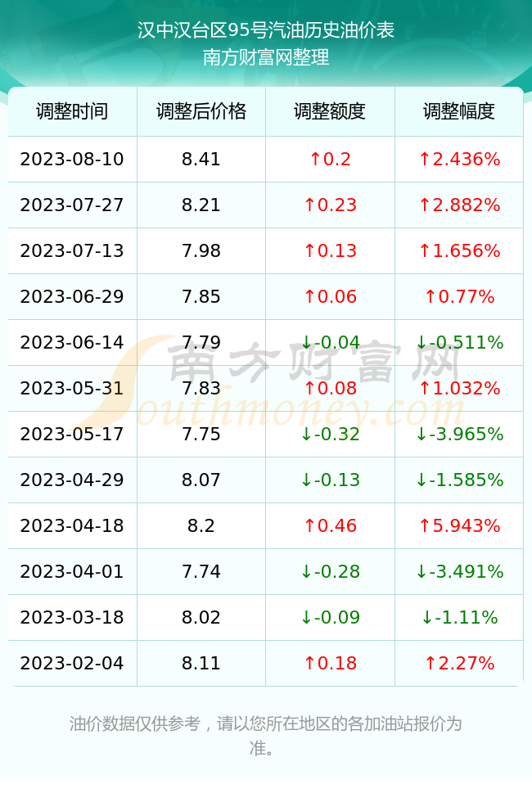The height and width of the screenshot is (802, 532).
Task: Click the 调整时间 column header
Action: click(x=72, y=111)
